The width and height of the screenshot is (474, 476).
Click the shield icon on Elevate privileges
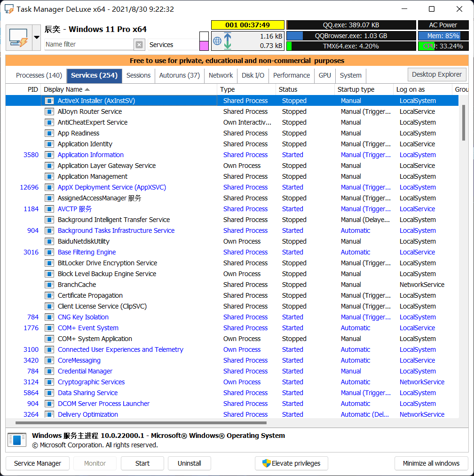(266, 463)
